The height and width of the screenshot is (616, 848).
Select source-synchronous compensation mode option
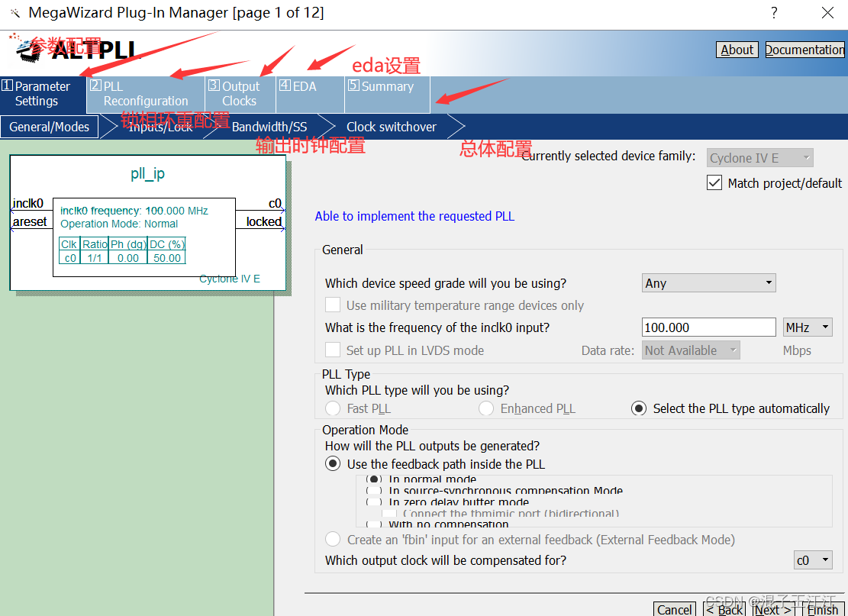coord(374,491)
